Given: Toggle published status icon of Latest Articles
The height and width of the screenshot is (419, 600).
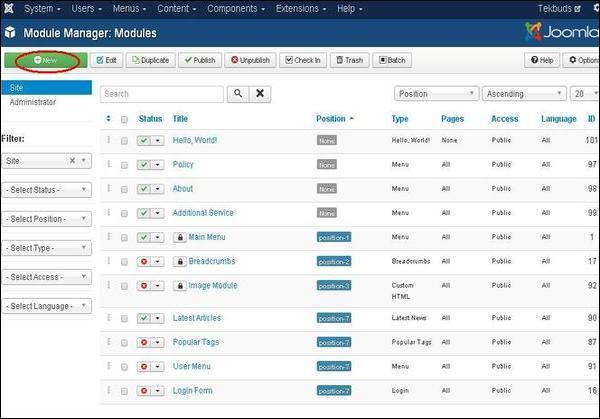Looking at the screenshot, I should [x=144, y=318].
